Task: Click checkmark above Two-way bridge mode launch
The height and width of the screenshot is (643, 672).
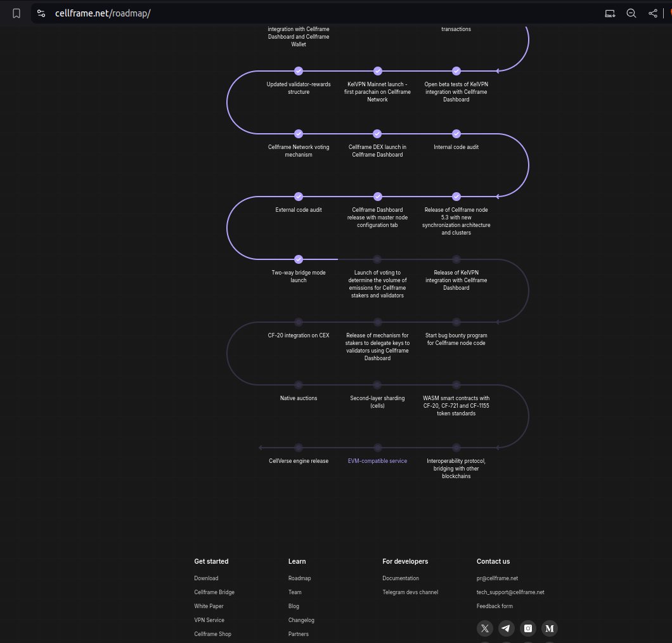Action: click(x=299, y=259)
